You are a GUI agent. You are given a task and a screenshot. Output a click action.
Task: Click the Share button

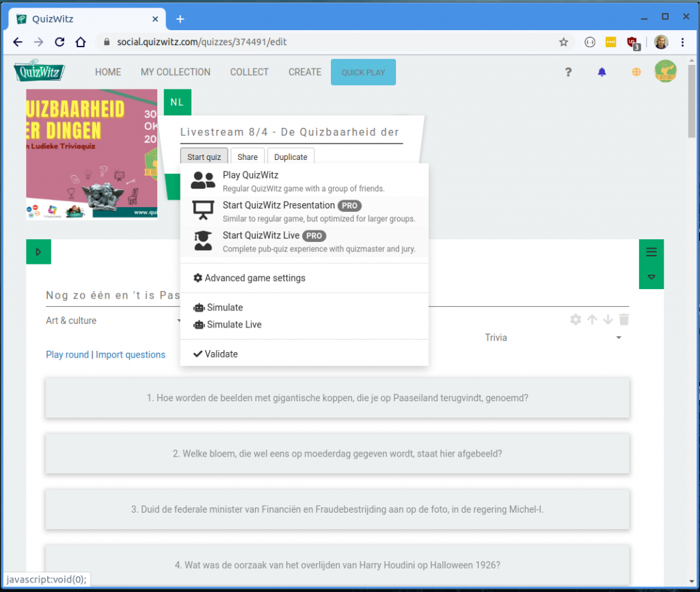pyautogui.click(x=247, y=157)
